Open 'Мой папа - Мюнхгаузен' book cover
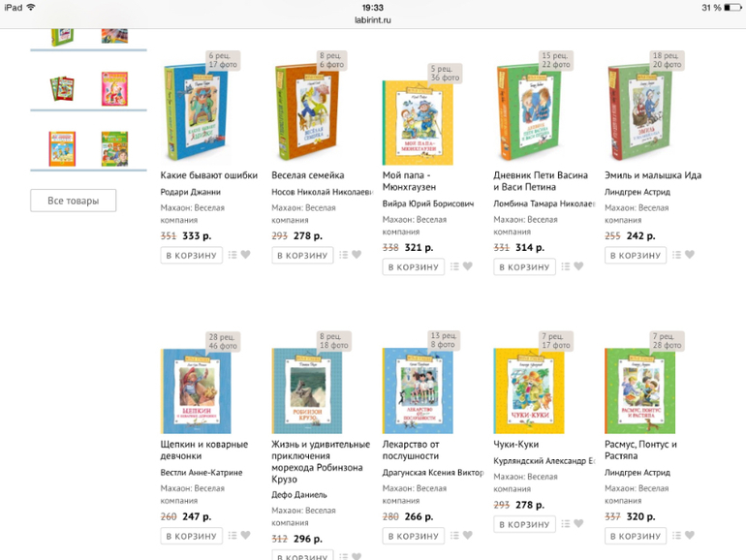This screenshot has width=746, height=560. 418,123
